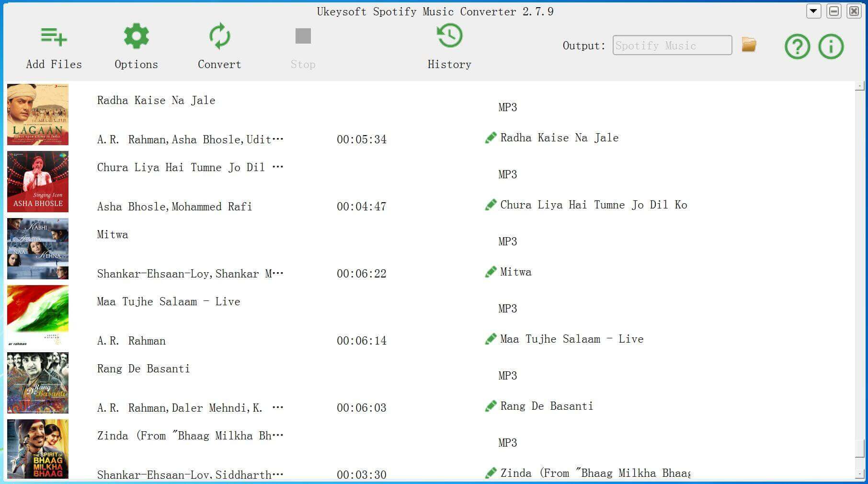Click the pencil icon for Zinda output
Image resolution: width=868 pixels, height=484 pixels.
point(491,473)
